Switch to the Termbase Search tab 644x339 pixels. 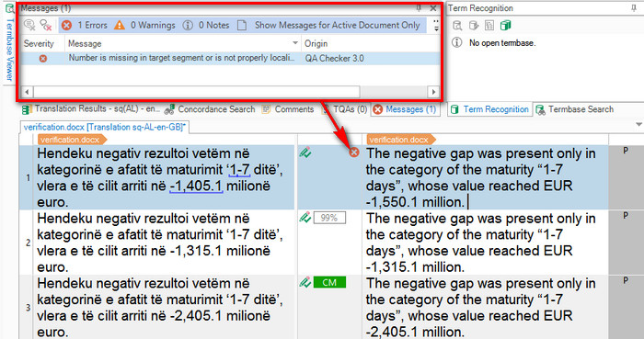(x=575, y=109)
